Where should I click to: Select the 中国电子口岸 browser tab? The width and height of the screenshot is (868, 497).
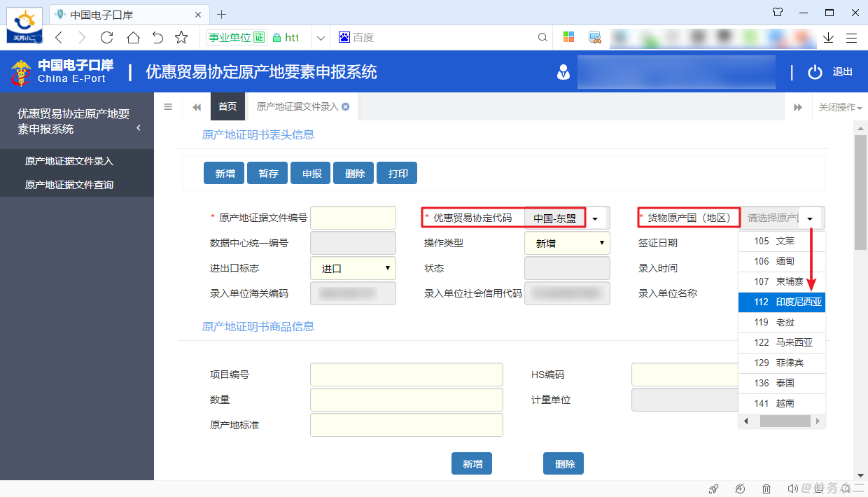click(127, 15)
